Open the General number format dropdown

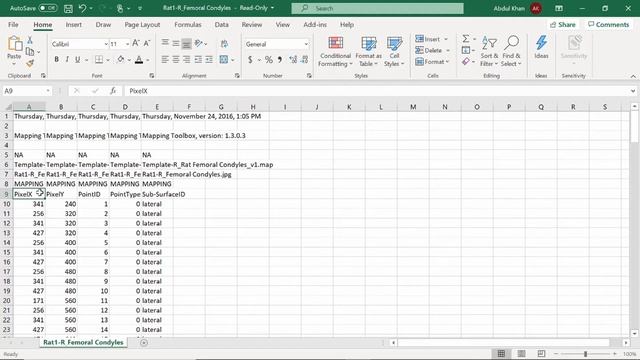306,44
